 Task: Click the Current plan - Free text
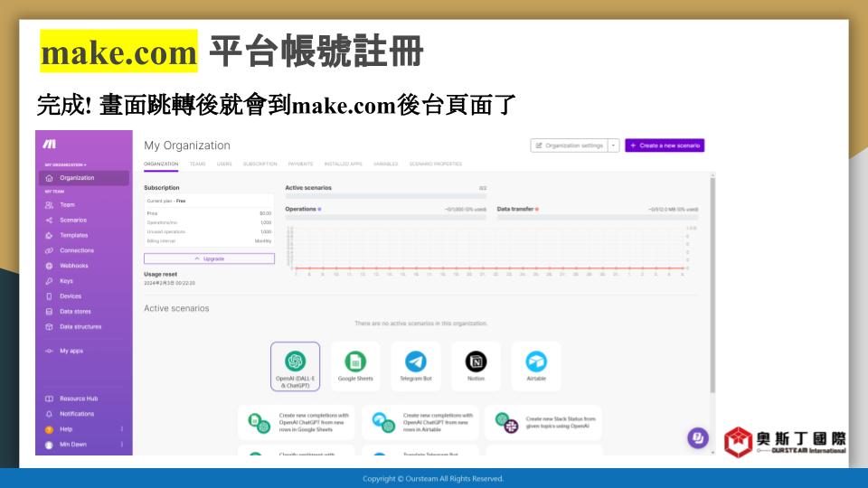(x=166, y=201)
